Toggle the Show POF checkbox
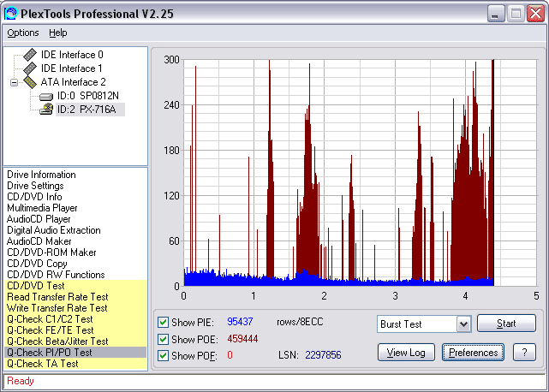Screen dimensions: 549x392 pyautogui.click(x=163, y=355)
